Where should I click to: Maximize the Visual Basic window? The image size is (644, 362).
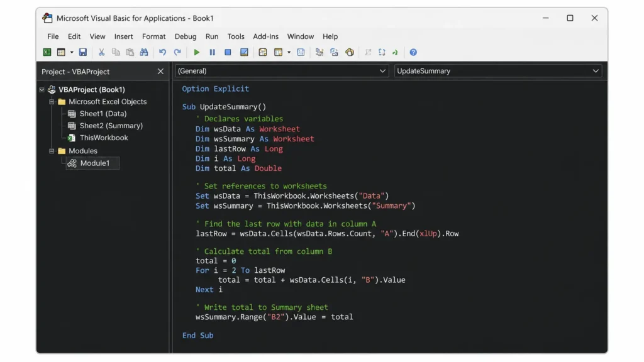coord(570,18)
